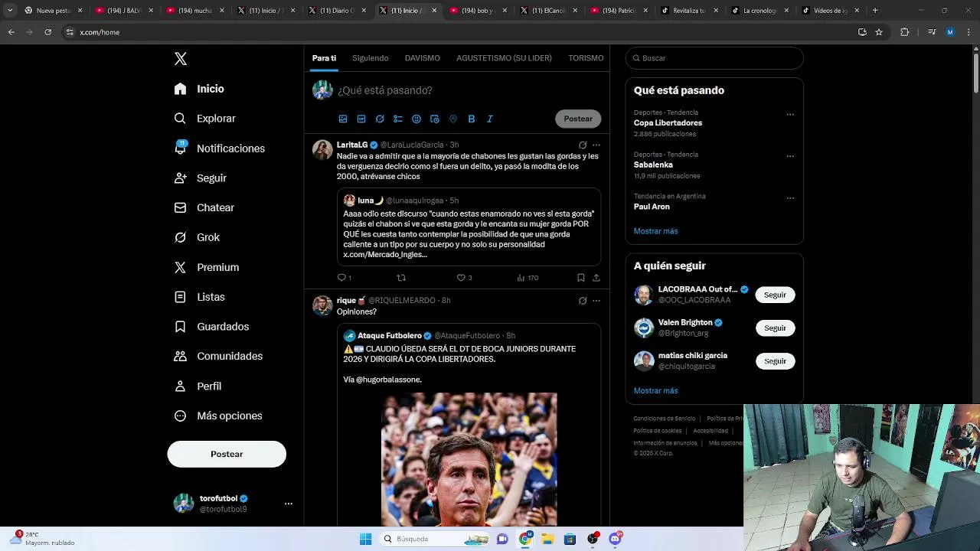Open Grok in the sidebar
The image size is (980, 551).
point(197,237)
